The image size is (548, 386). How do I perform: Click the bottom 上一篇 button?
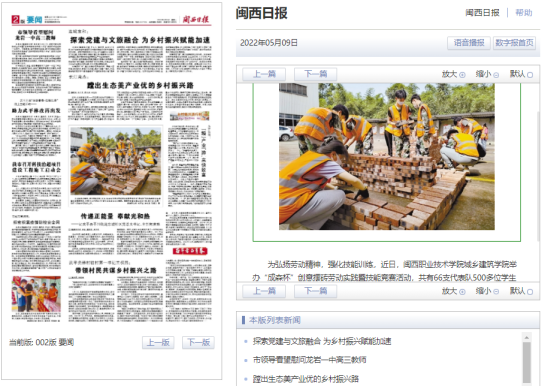pos(264,291)
